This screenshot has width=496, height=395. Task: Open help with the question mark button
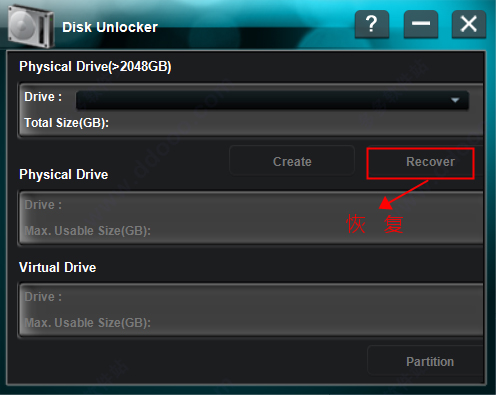372,24
